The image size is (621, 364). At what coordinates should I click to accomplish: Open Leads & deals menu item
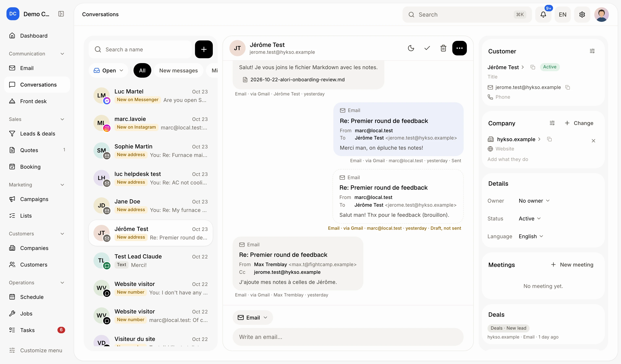pyautogui.click(x=37, y=133)
